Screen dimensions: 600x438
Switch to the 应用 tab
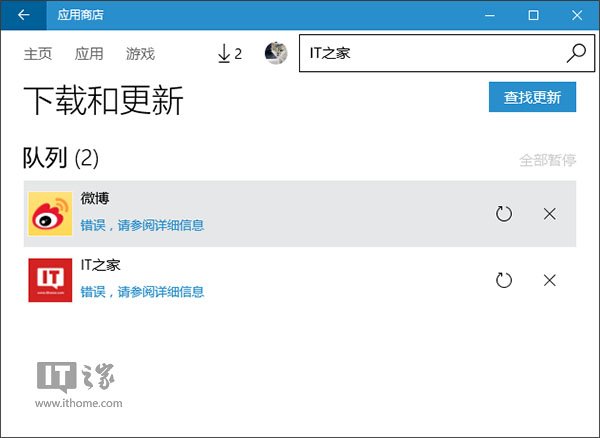(x=89, y=54)
